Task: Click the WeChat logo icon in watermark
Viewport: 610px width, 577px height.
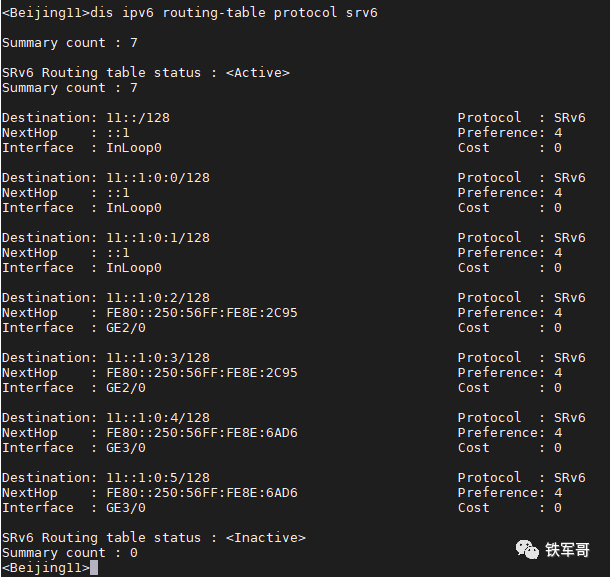Action: click(527, 549)
